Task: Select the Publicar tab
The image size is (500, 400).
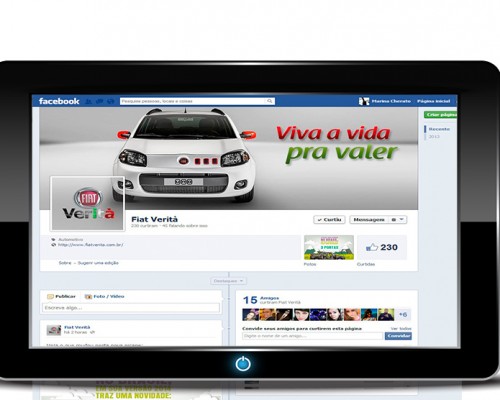Action: pos(62,296)
